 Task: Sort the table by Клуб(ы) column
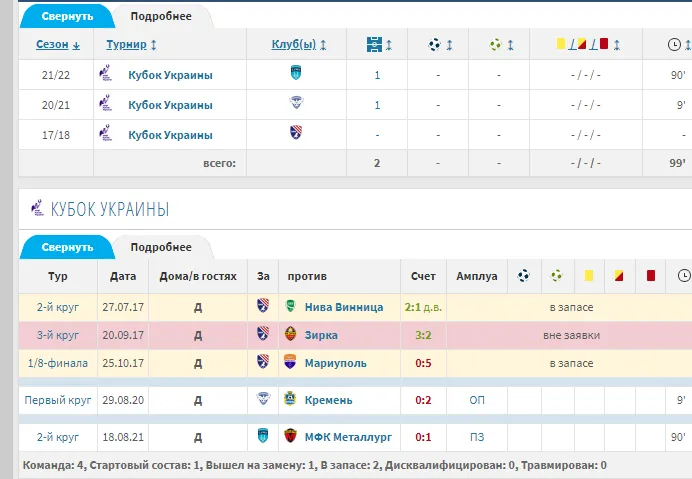[x=299, y=45]
